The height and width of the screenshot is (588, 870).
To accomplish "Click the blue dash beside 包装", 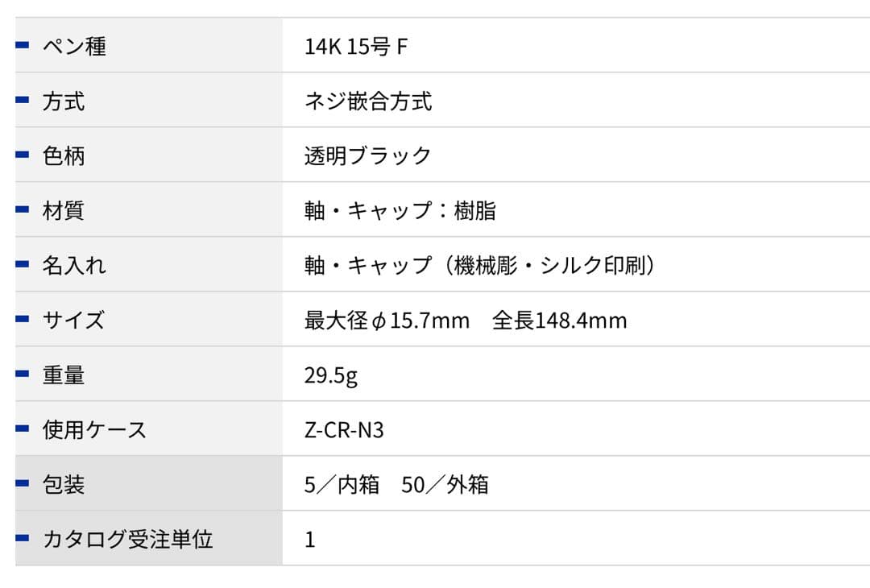I will click(x=23, y=483).
